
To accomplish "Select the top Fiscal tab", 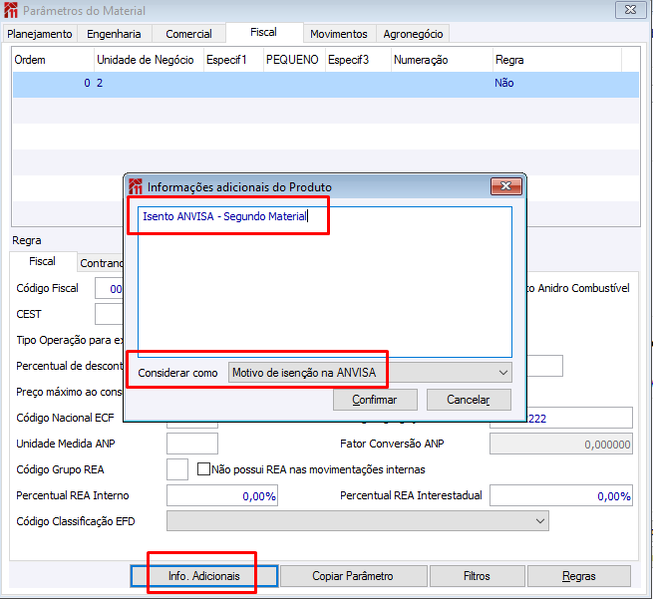I will point(263,32).
